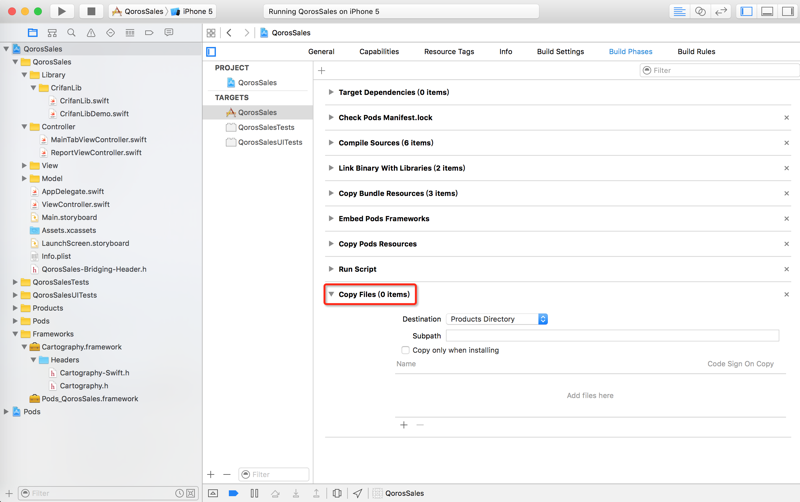Select QorosSales under PROJECT
Screen dimensions: 800x502
[258, 83]
